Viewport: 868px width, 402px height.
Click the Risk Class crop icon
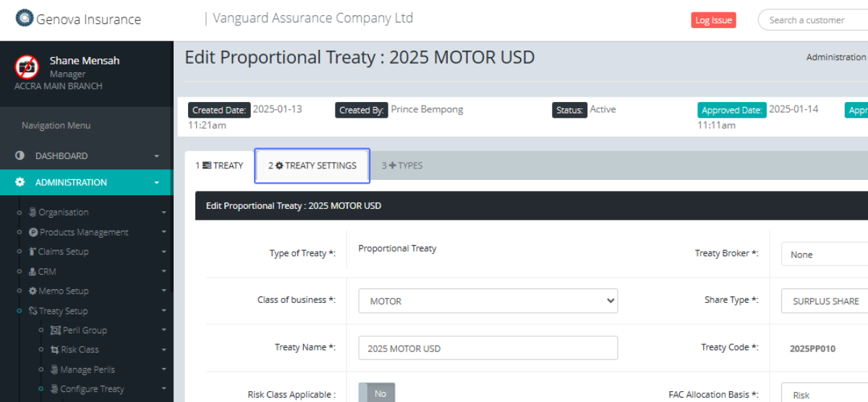(x=55, y=350)
